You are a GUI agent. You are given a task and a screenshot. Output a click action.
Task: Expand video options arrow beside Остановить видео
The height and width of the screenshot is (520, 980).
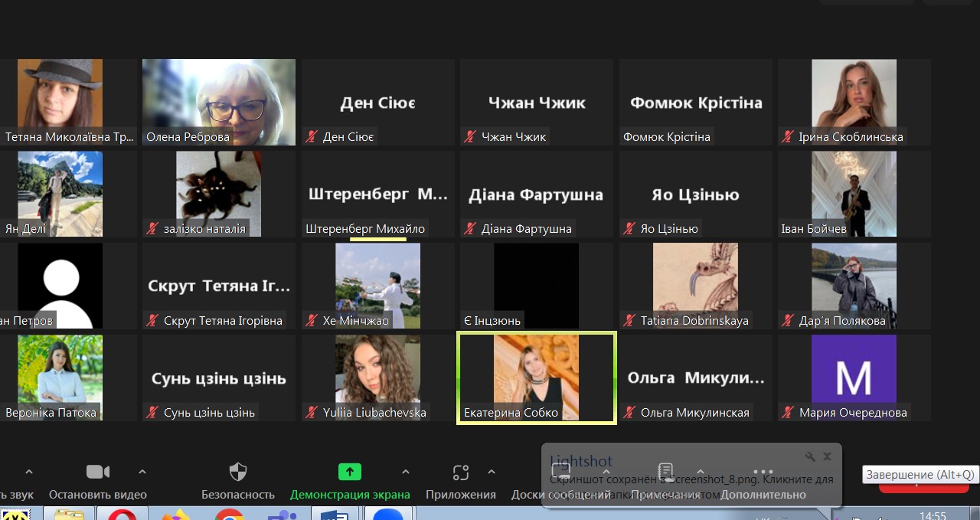pyautogui.click(x=142, y=472)
